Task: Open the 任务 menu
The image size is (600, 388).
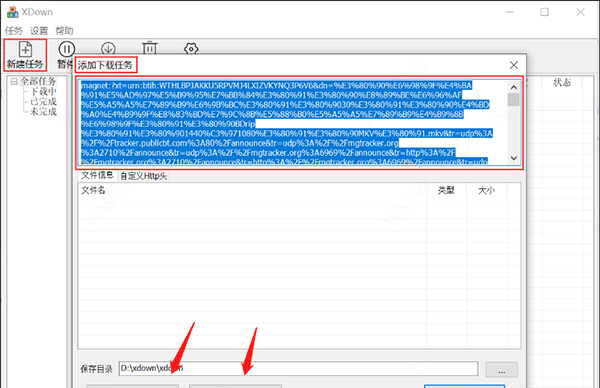Action: (14, 31)
